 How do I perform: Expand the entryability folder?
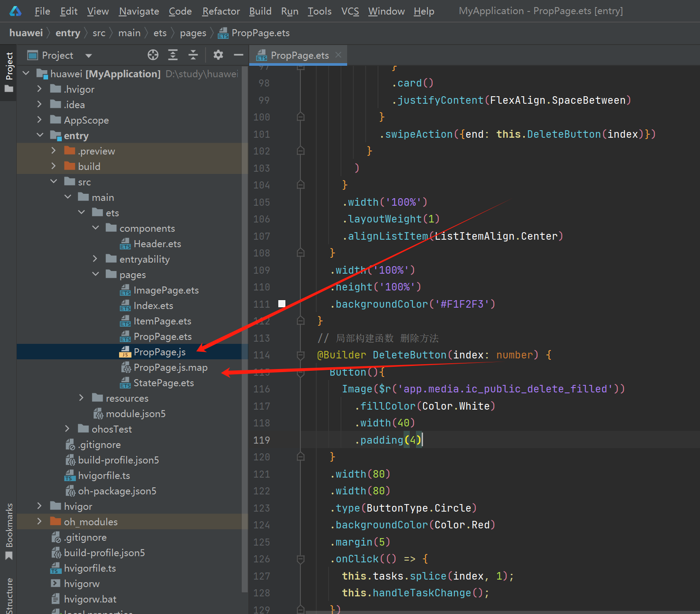(95, 259)
